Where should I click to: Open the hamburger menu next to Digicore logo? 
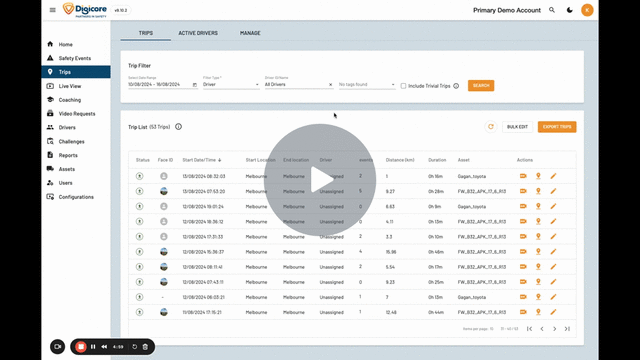pyautogui.click(x=53, y=10)
